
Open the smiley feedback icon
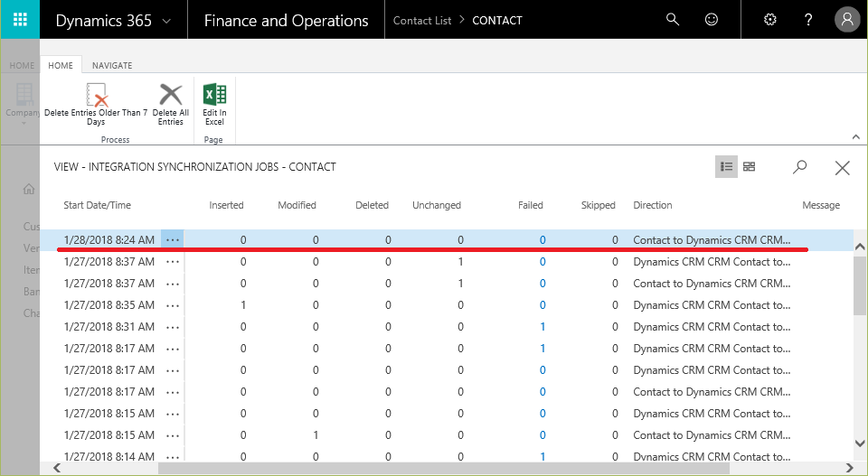(x=712, y=19)
